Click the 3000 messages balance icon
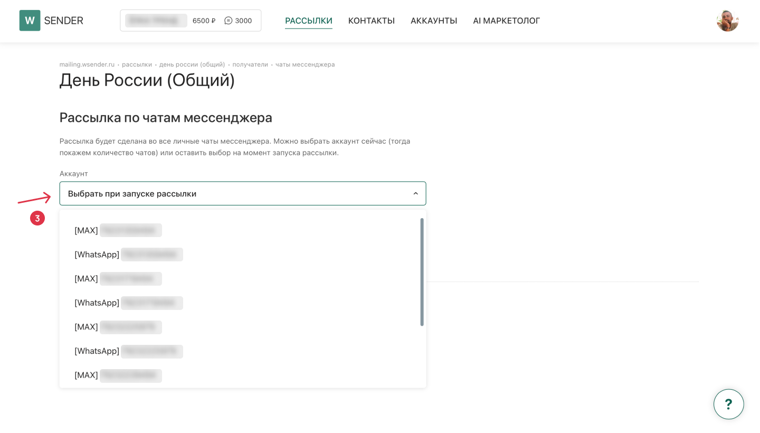760x433 pixels. [x=228, y=20]
